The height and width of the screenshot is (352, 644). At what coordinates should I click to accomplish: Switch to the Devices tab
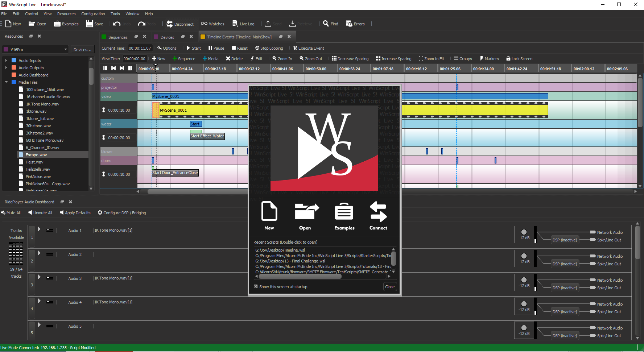coord(167,37)
